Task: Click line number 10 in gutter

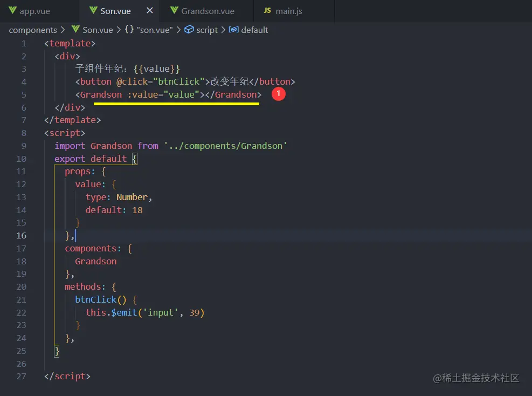Action: [21, 159]
